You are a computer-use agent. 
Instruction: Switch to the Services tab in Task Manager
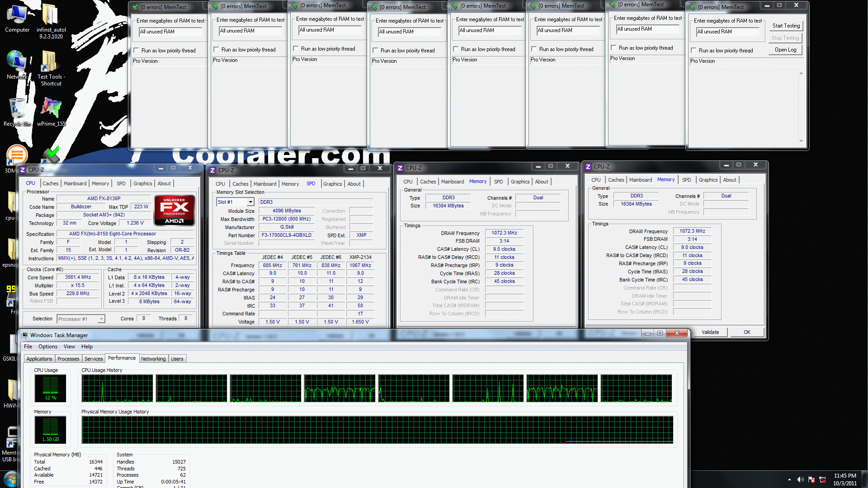pyautogui.click(x=94, y=359)
